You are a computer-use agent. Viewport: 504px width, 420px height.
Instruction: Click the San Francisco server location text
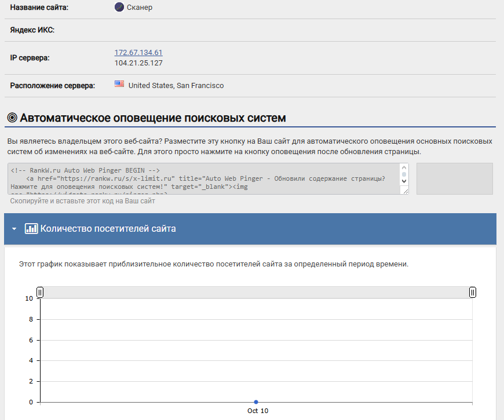176,85
